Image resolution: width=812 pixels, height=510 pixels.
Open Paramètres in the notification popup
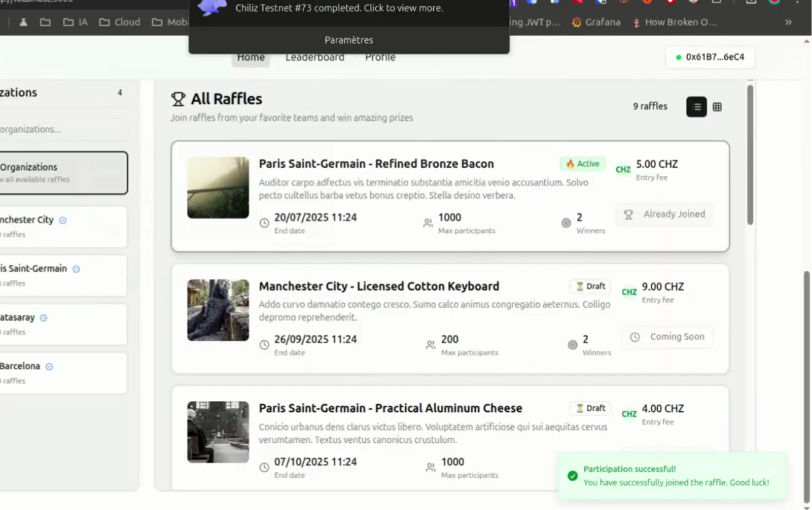(348, 39)
